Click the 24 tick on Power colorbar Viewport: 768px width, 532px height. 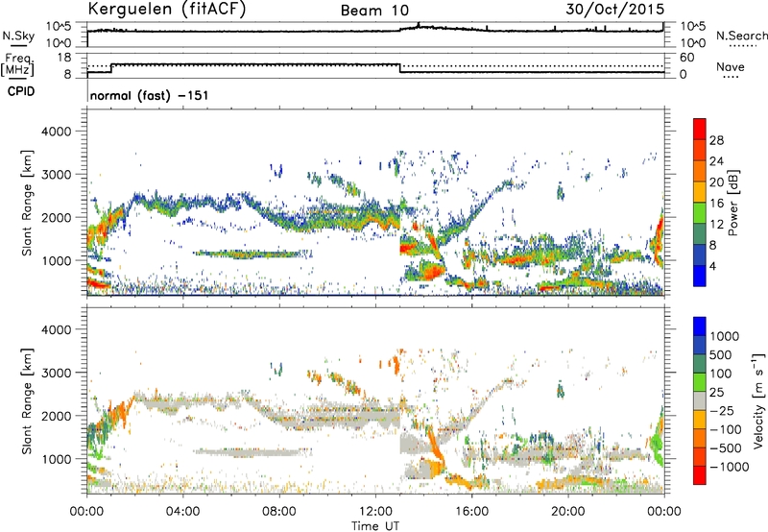click(716, 161)
